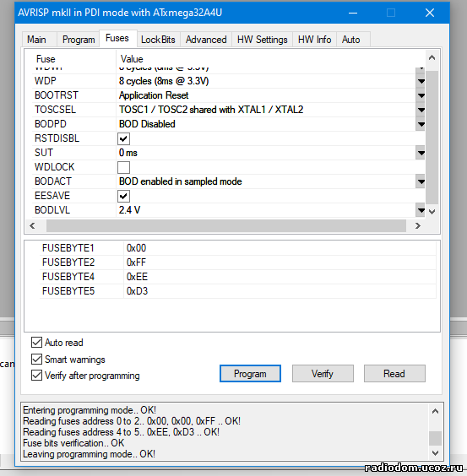
Task: Select the TOSCSEL fuse name
Action: tap(55, 109)
